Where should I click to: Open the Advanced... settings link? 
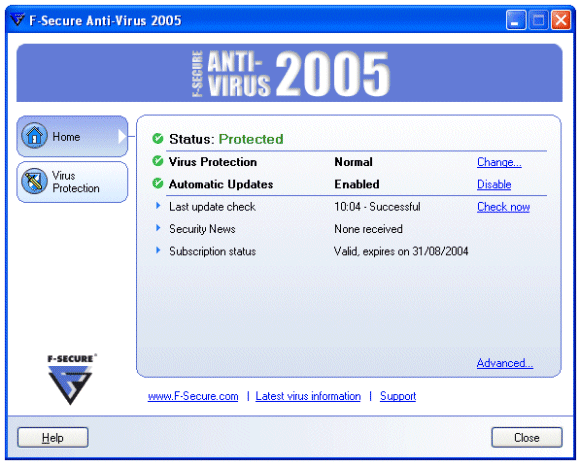(x=505, y=363)
